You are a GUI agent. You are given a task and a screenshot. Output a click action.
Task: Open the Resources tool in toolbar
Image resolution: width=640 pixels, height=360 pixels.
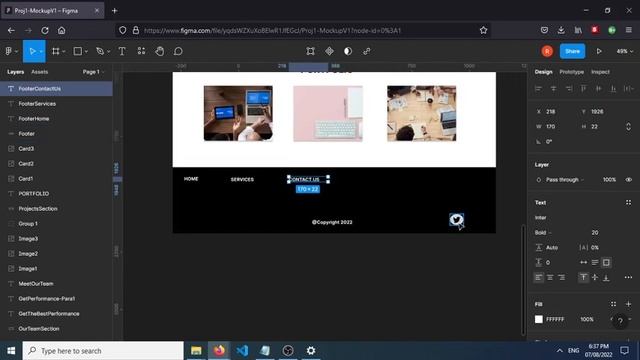(x=141, y=51)
